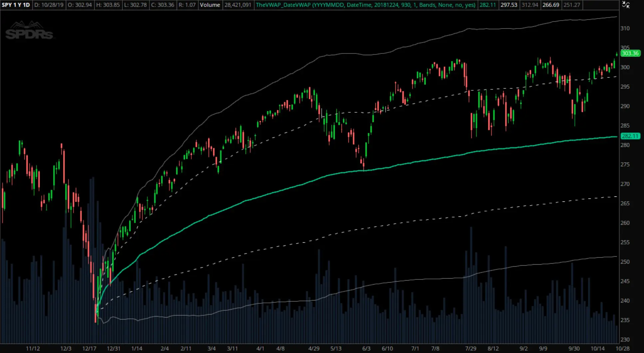
Task: Click the 10/28 date axis label
Action: pos(622,349)
